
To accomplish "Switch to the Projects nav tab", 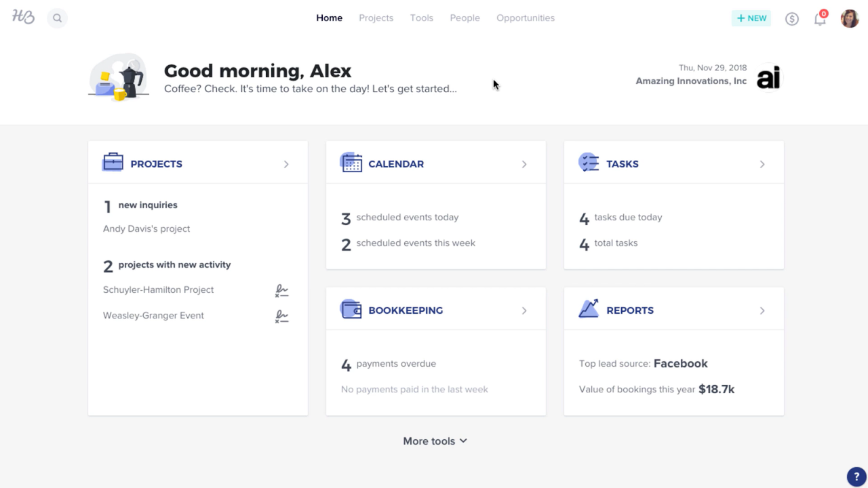I will click(x=376, y=18).
